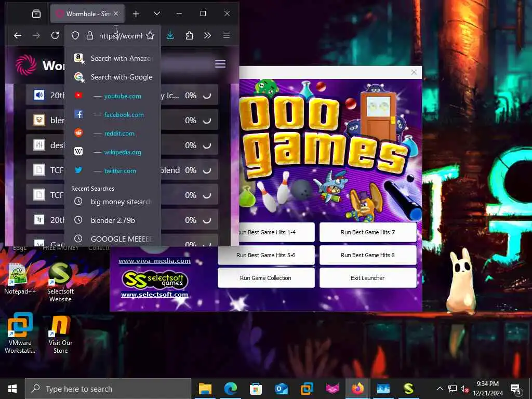Pick recent search 'blender 2.79b'
The height and width of the screenshot is (399, 532).
pos(113,220)
